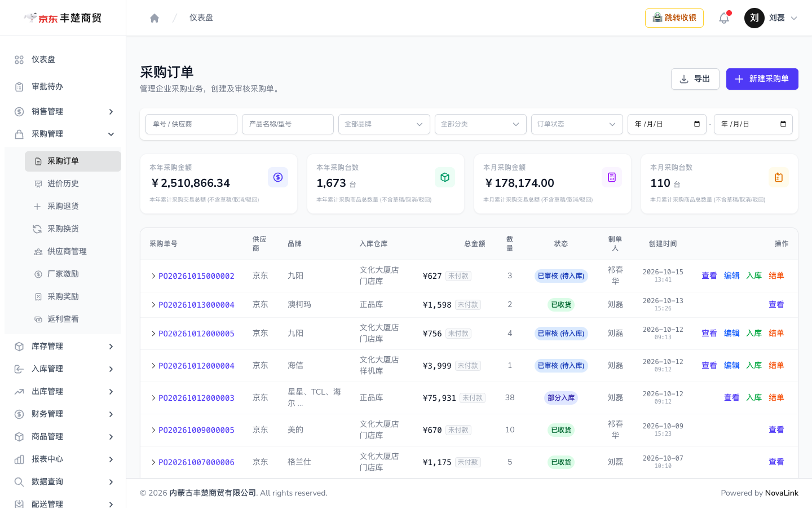The height and width of the screenshot is (508, 812).
Task: Expand 库存管理 sidebar menu
Action: point(63,347)
